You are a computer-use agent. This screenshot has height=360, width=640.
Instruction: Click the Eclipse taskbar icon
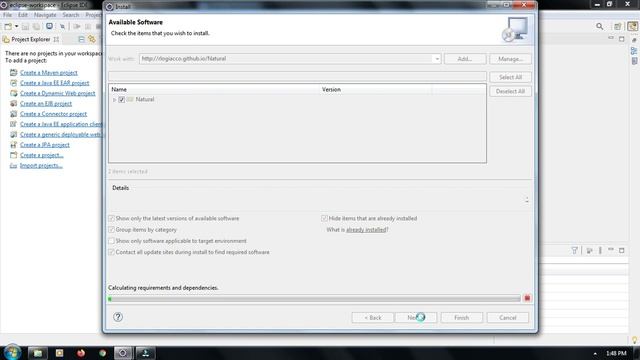pos(123,353)
